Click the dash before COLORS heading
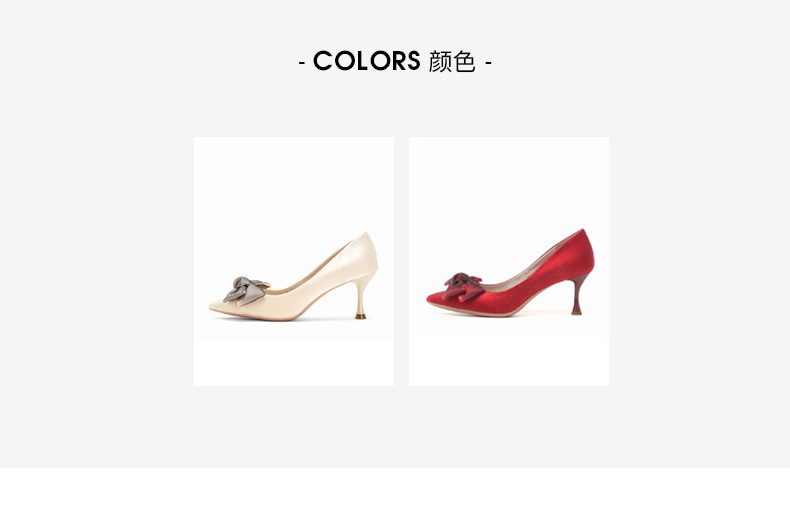The image size is (790, 511). pos(302,63)
